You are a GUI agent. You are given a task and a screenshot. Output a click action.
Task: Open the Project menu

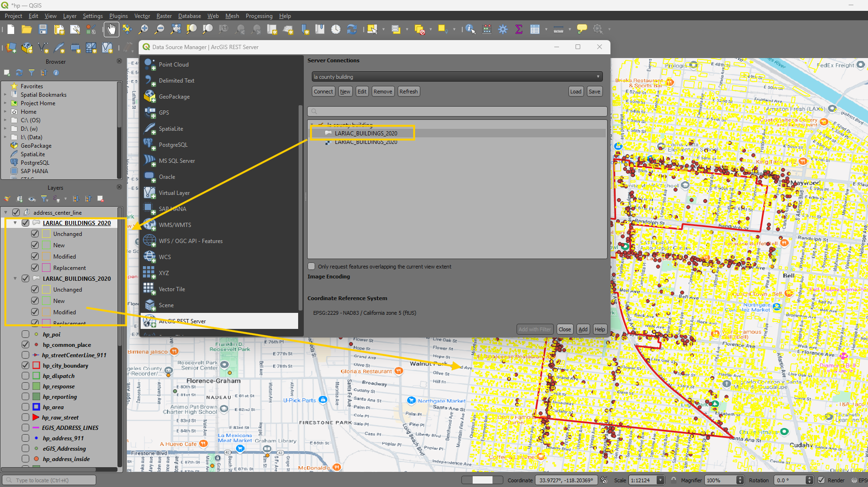click(x=13, y=16)
